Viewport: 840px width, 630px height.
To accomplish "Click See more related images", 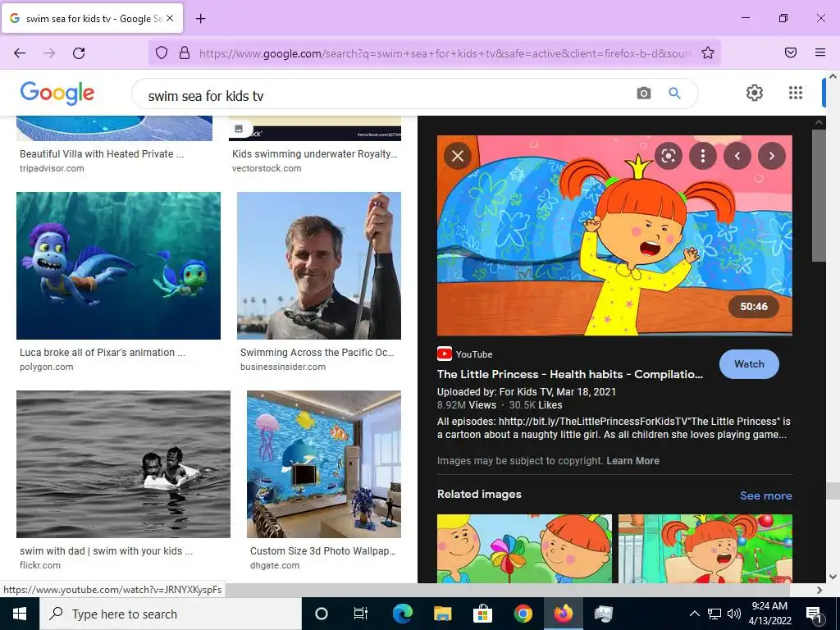I will 765,495.
